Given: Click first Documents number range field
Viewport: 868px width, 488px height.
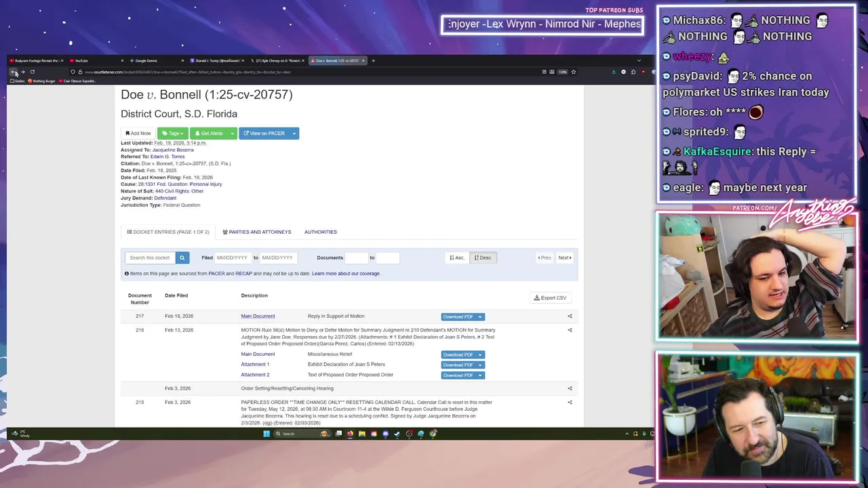Looking at the screenshot, I should click(x=356, y=258).
